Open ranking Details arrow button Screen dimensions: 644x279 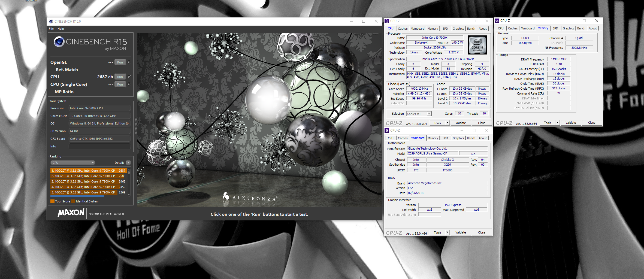(x=128, y=163)
